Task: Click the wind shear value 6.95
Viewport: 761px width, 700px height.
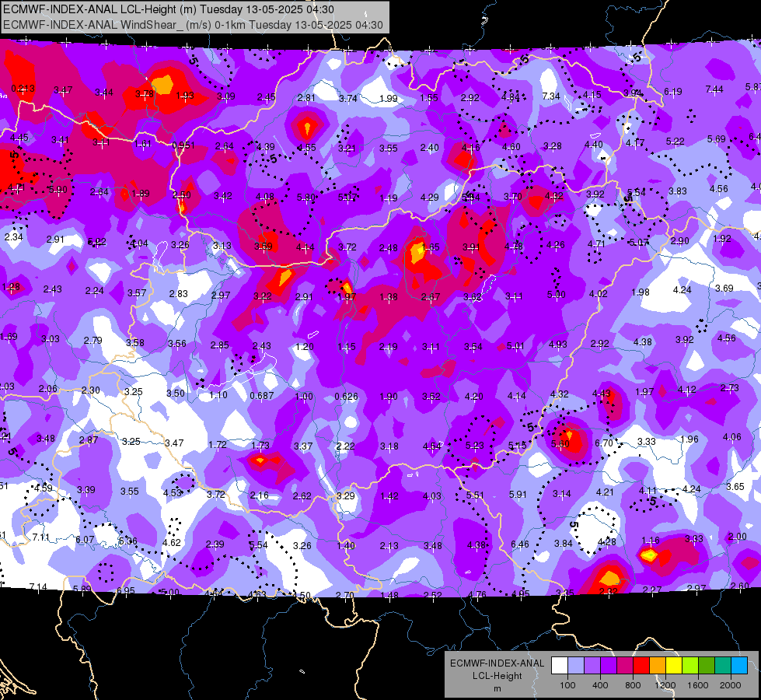Action: pyautogui.click(x=125, y=590)
